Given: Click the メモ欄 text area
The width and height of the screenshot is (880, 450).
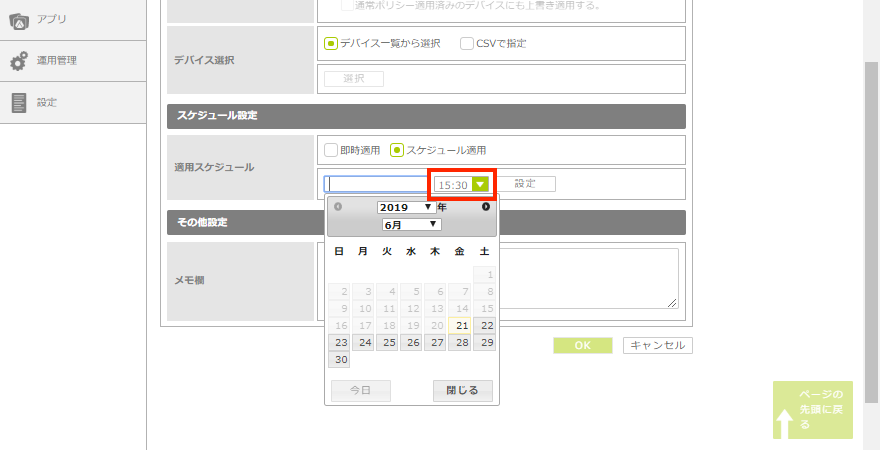Looking at the screenshot, I should pos(590,278).
